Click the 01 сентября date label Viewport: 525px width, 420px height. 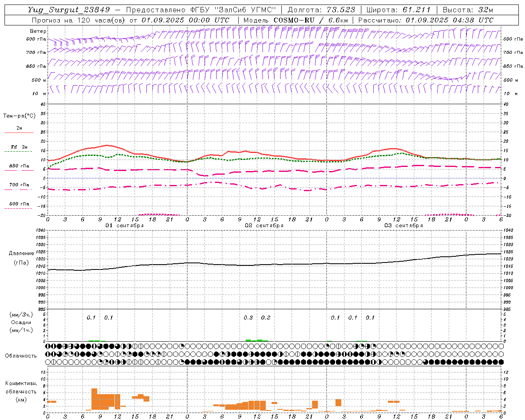tap(125, 226)
